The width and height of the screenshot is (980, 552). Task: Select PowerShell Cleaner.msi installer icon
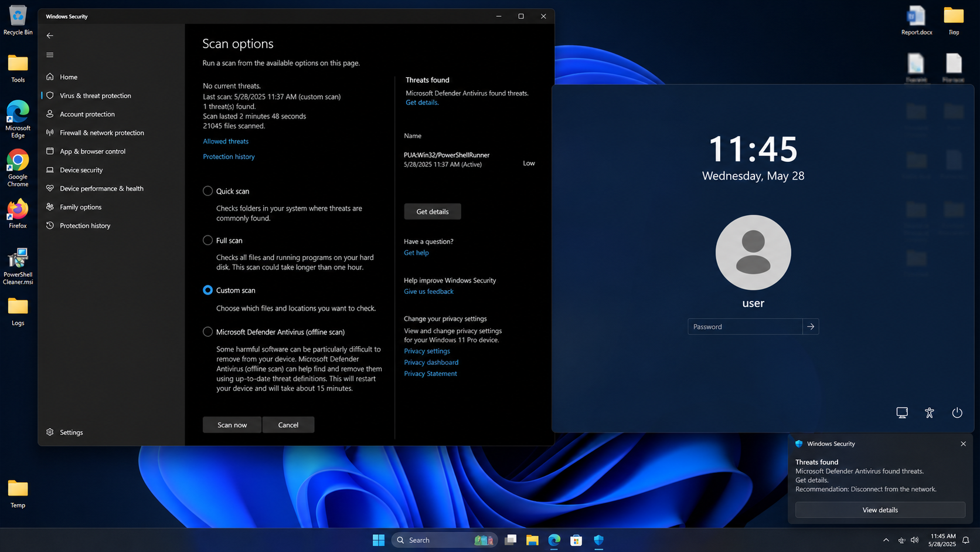[x=18, y=266]
